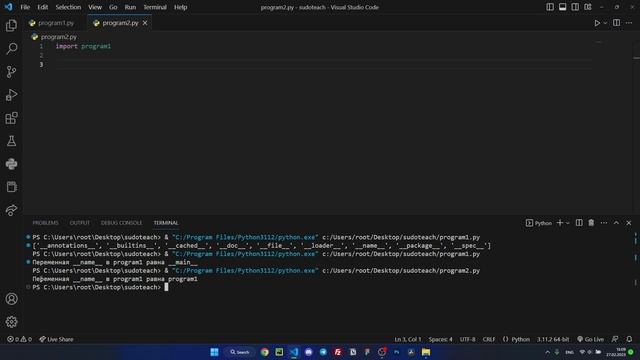Image resolution: width=640 pixels, height=360 pixels.
Task: Run the Python file with the play button
Action: point(597,23)
